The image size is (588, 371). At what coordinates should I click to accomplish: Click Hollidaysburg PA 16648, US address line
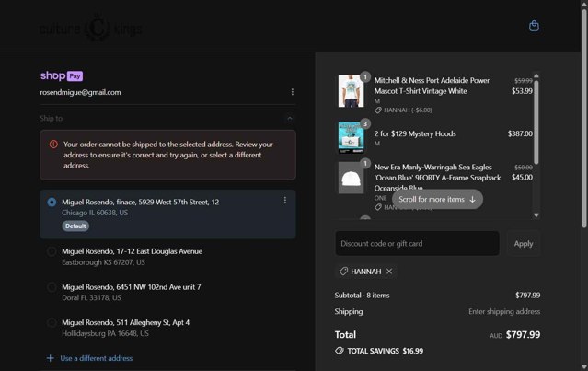[x=105, y=333]
